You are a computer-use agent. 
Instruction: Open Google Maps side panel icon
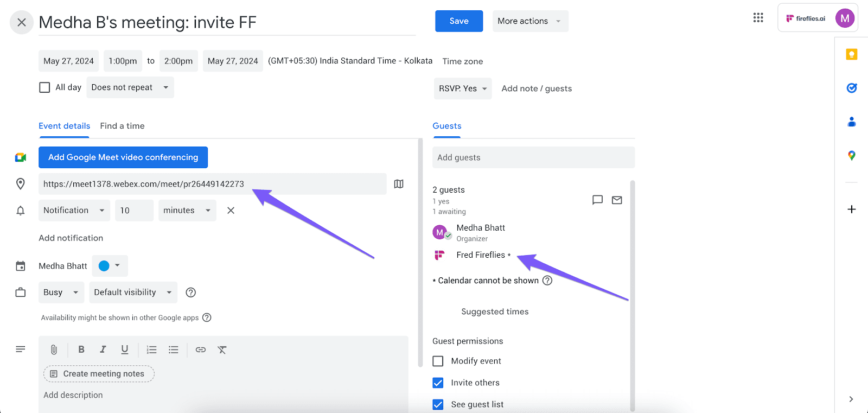[x=851, y=156]
